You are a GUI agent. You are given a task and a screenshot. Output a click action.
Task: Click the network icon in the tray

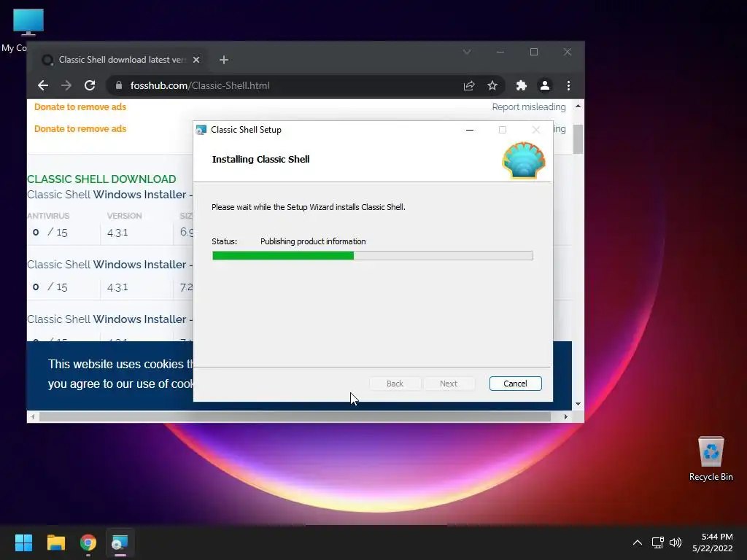click(658, 542)
